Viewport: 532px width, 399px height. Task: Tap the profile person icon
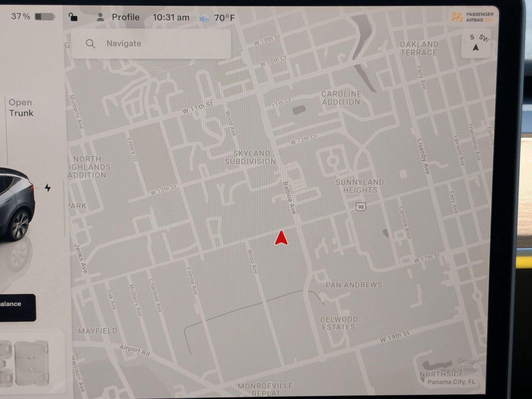pos(100,17)
